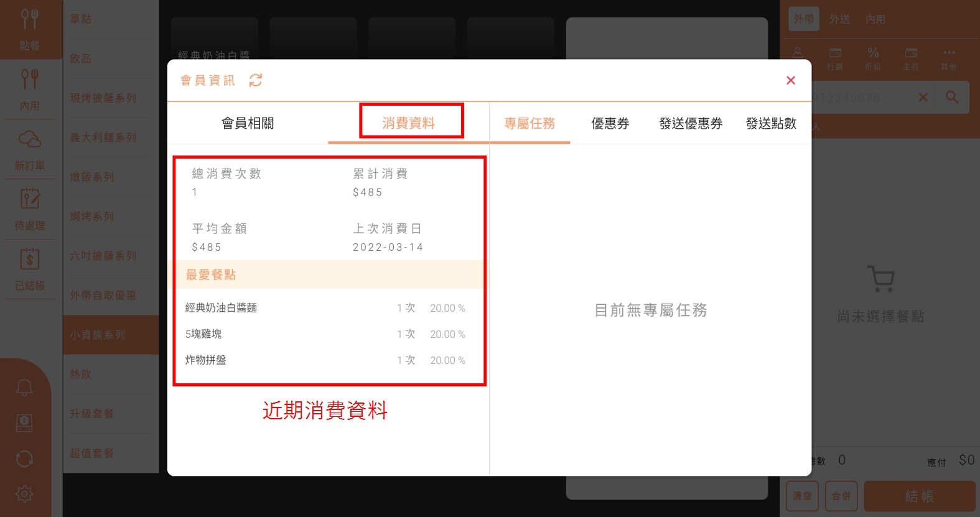Open the 優惠券 tab

(610, 123)
